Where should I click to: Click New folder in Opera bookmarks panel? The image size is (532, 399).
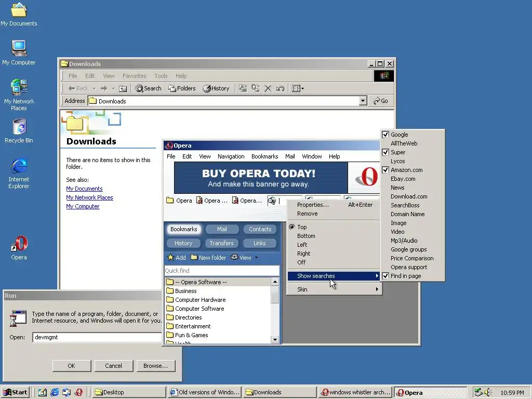(x=208, y=258)
